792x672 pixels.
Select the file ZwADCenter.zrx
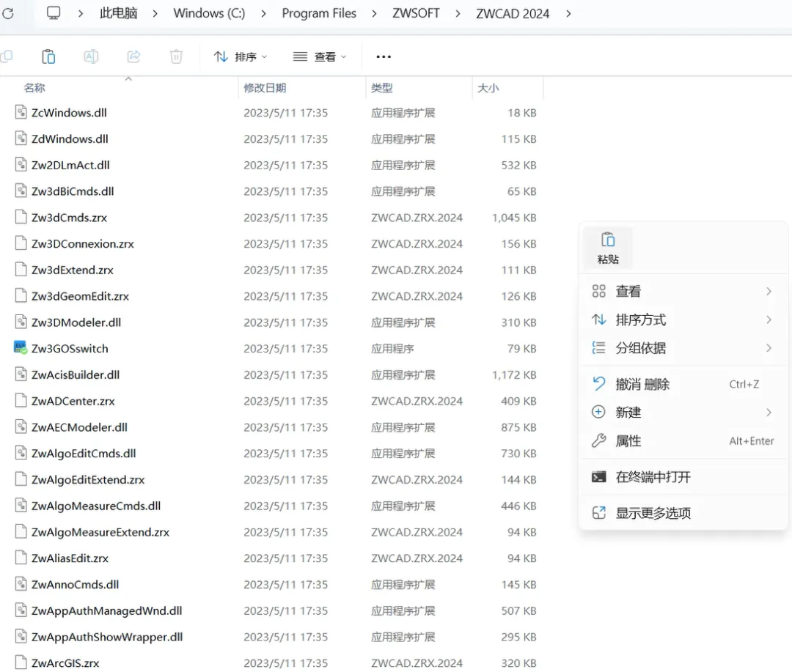(73, 401)
